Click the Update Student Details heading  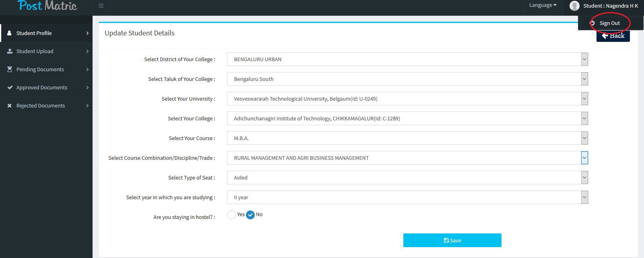[140, 33]
